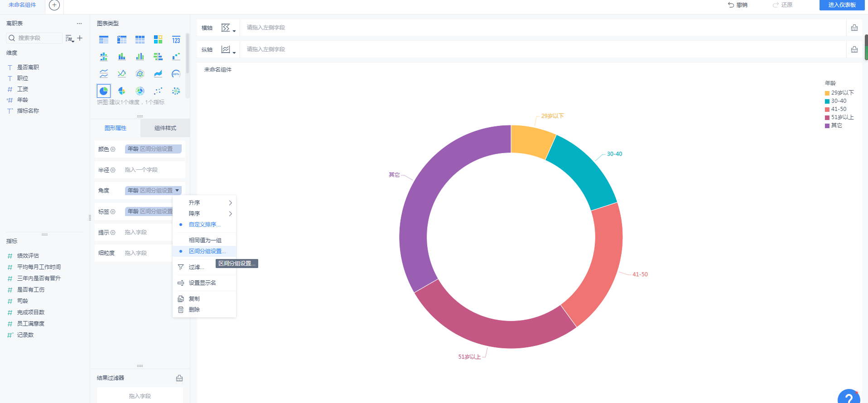Focus the 搜索字段 search input
Image resolution: width=868 pixels, height=403 pixels.
(34, 38)
